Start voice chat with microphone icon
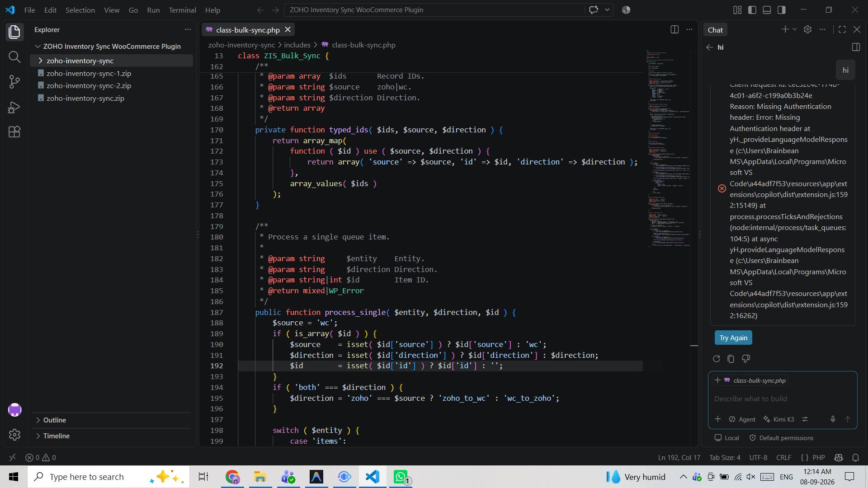 833,419
